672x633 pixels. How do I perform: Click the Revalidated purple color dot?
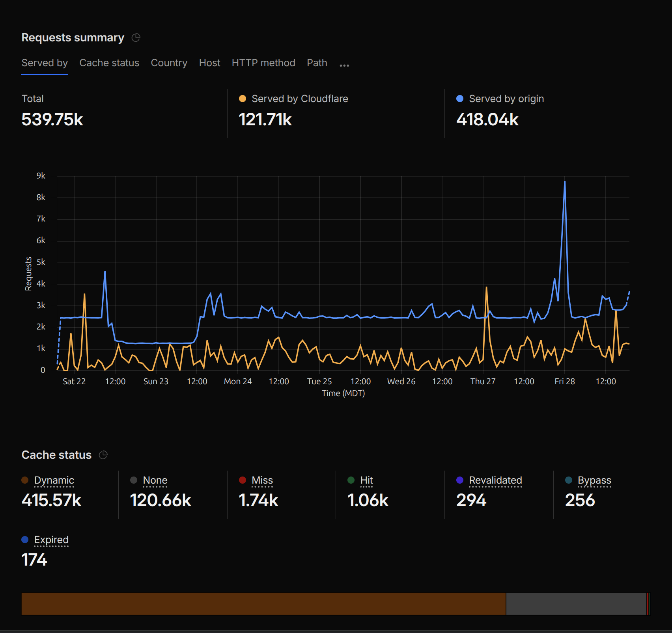click(x=460, y=480)
